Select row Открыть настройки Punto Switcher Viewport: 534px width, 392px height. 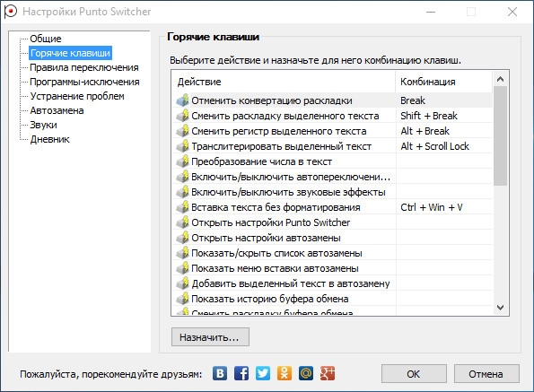pos(332,222)
